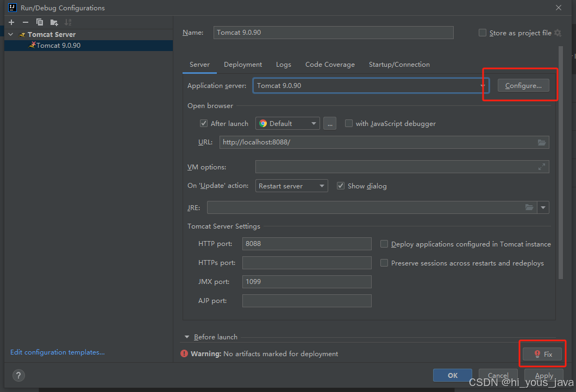This screenshot has width=576, height=392.
Task: Click the Fix button
Action: pyautogui.click(x=542, y=354)
